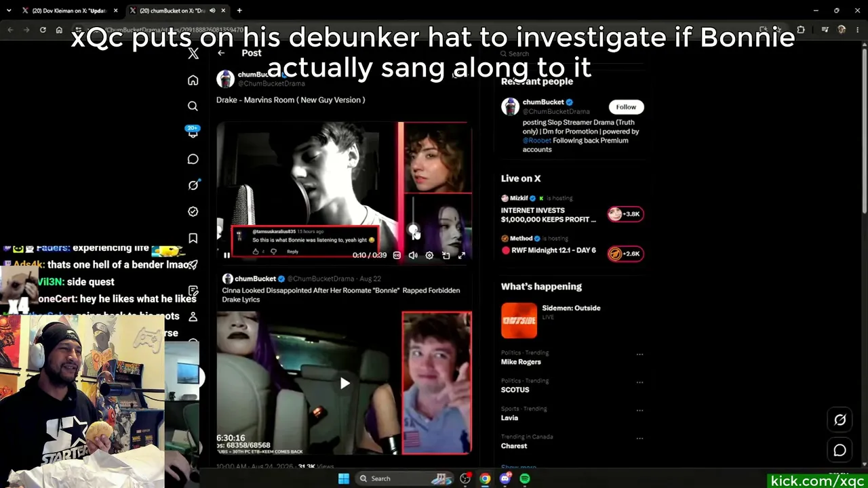The image size is (868, 488).
Task: Click @ChumBucketDrama handle under post author
Action: [271, 83]
